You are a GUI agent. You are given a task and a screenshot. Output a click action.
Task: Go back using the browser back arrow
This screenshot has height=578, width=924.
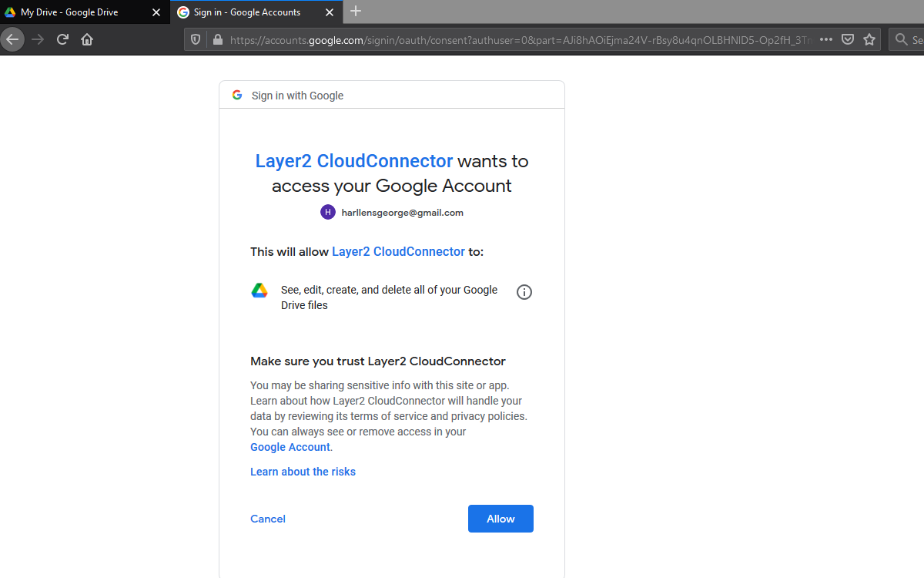coord(12,39)
